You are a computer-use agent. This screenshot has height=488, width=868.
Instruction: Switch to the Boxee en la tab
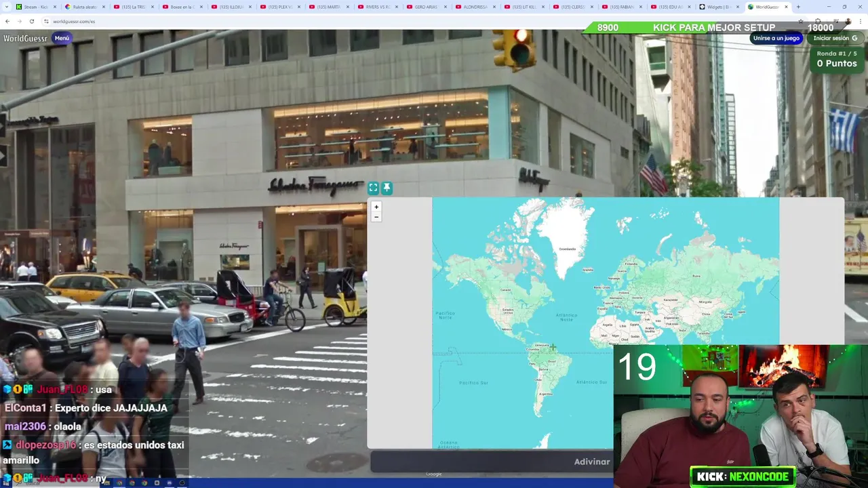182,7
